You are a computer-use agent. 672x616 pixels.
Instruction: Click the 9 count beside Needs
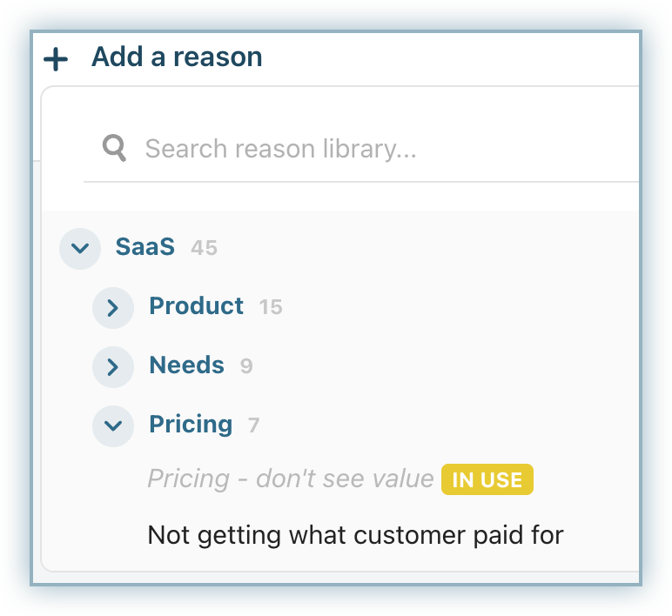(x=246, y=366)
